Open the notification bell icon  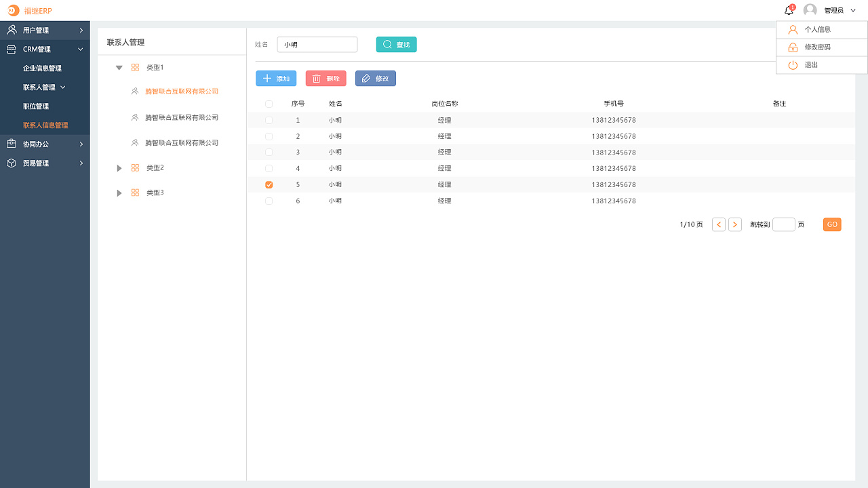point(789,10)
